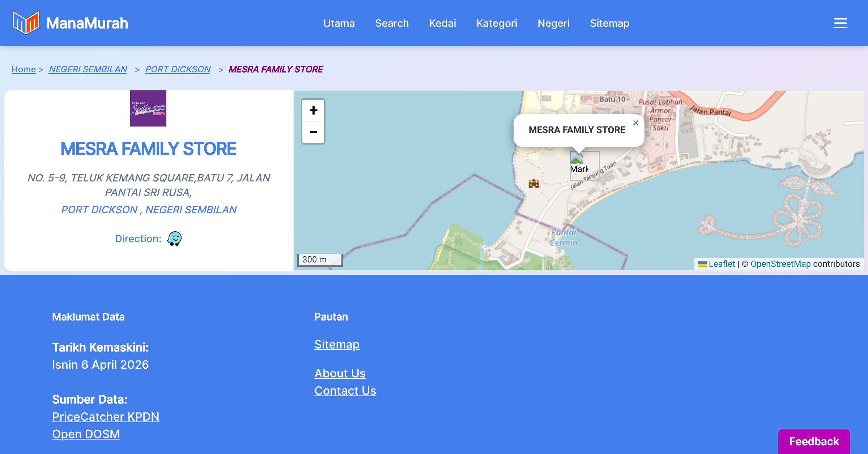
Task: Open the Utama menu item
Action: point(339,23)
